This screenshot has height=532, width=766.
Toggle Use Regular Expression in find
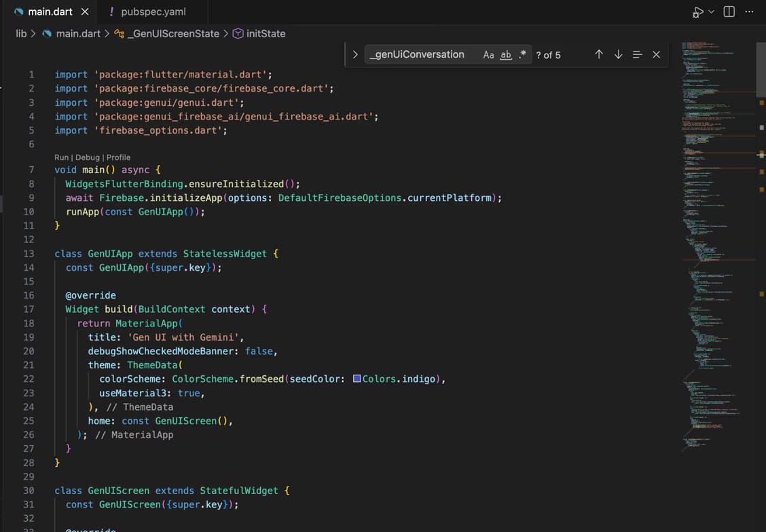[x=522, y=54]
